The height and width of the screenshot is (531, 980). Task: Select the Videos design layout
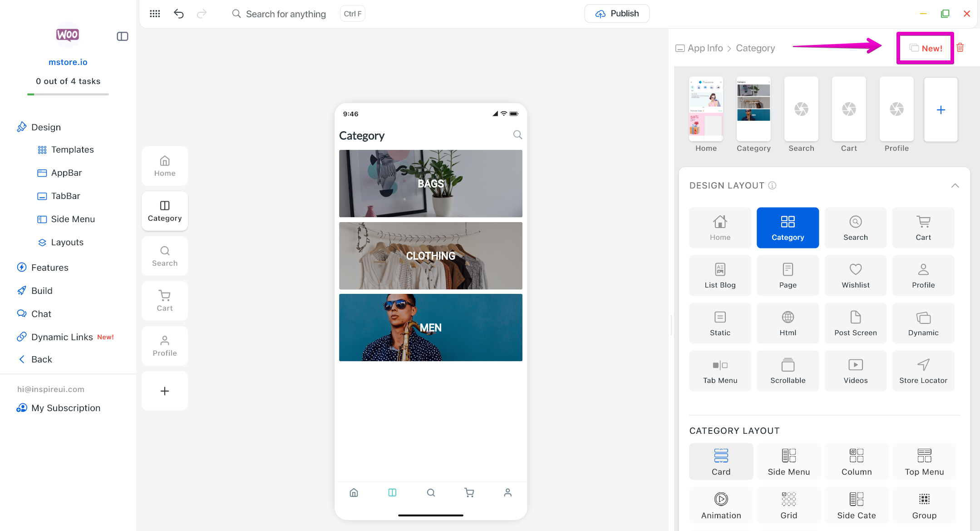(x=855, y=371)
